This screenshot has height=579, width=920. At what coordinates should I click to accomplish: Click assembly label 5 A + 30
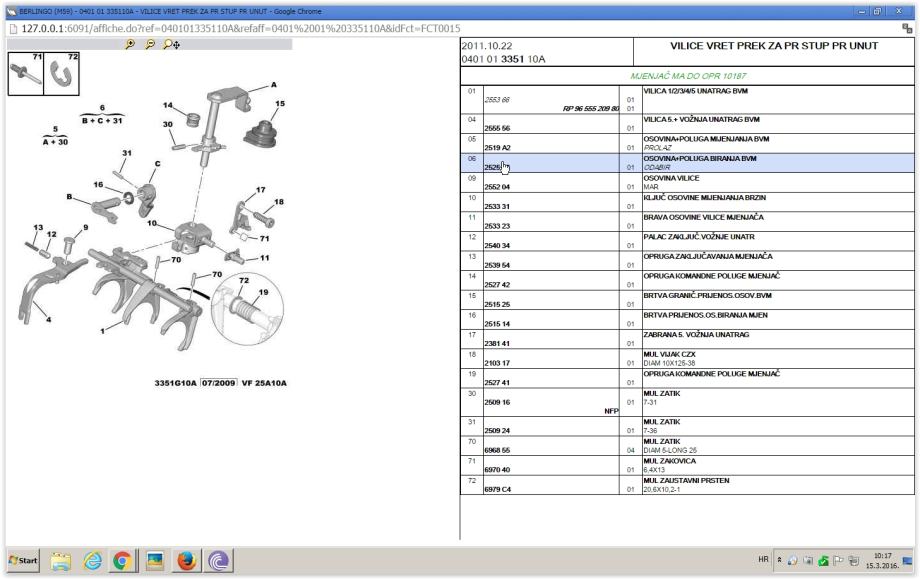[55, 136]
